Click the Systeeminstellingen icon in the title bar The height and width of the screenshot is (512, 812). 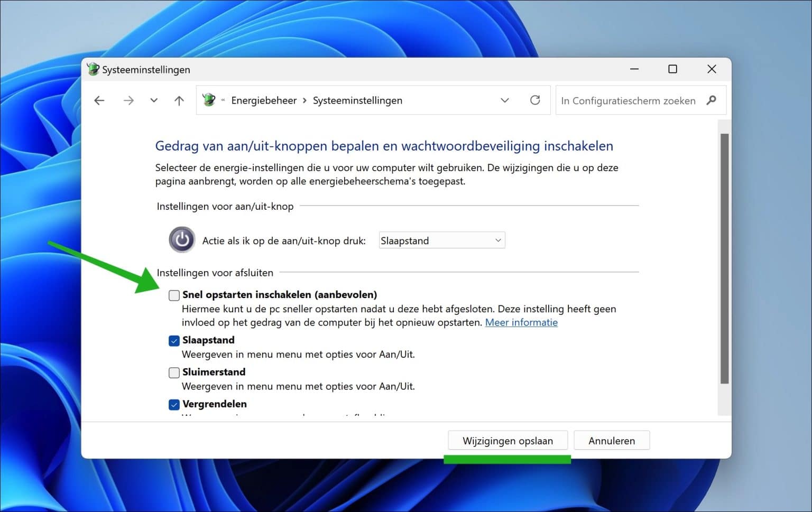(93, 69)
